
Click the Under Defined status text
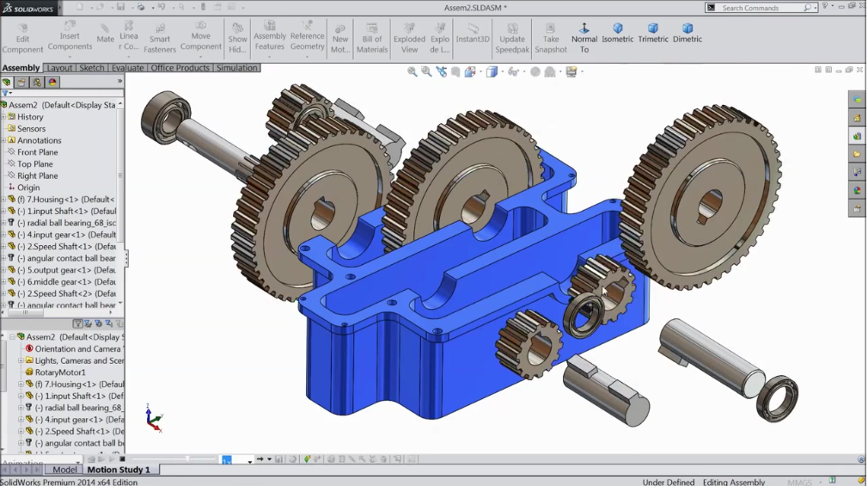pyautogui.click(x=668, y=482)
